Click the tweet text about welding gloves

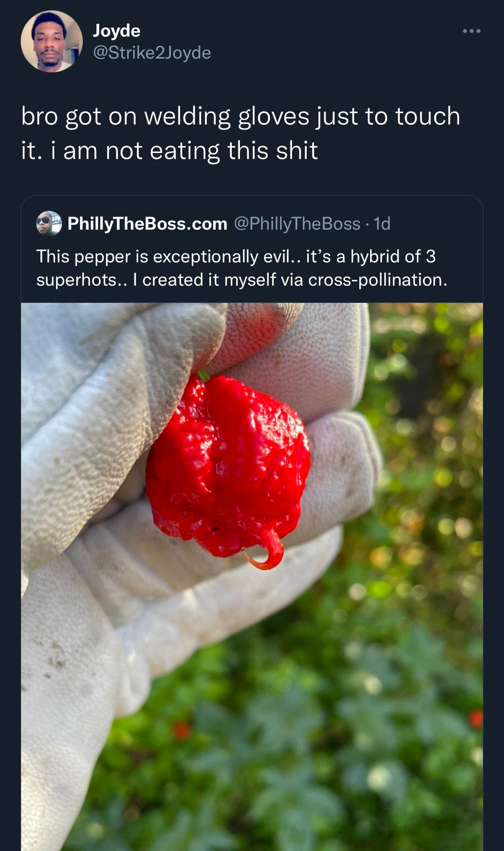(240, 133)
